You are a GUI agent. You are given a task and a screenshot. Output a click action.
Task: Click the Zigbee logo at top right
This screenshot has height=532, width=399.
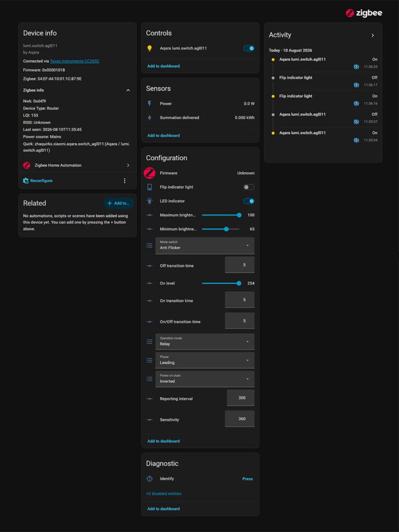tap(364, 13)
